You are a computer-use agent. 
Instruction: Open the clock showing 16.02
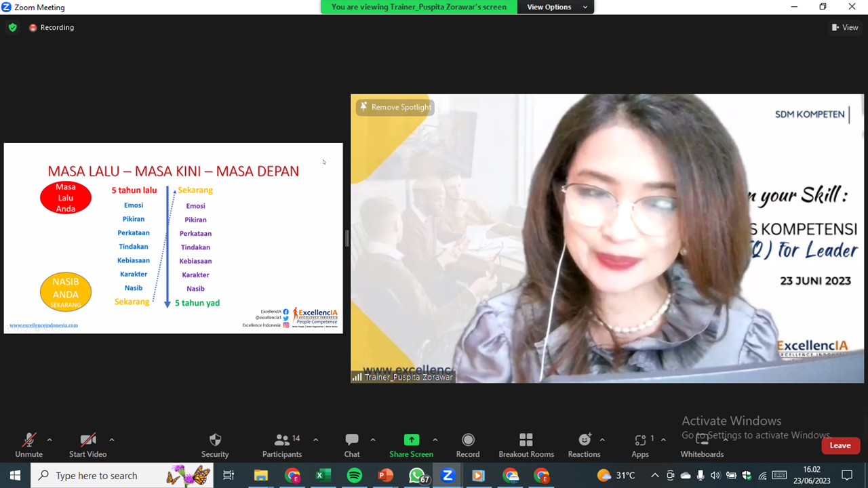tap(811, 475)
